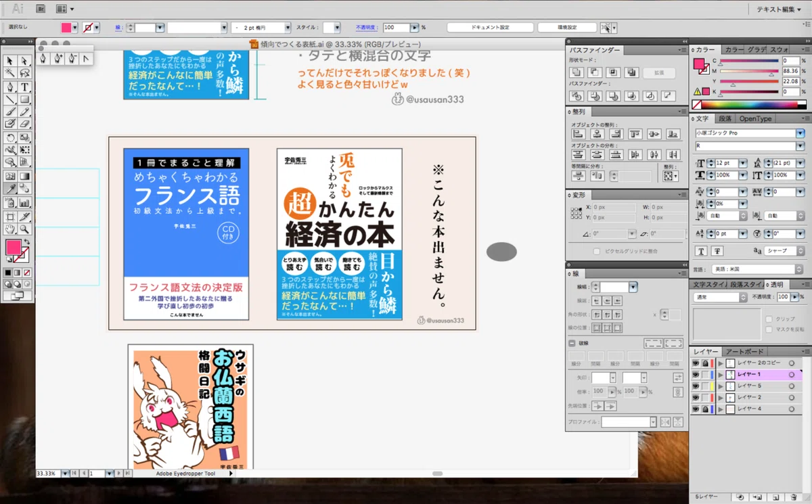Image resolution: width=812 pixels, height=504 pixels.
Task: Select the Paintbrush tool
Action: click(x=10, y=112)
